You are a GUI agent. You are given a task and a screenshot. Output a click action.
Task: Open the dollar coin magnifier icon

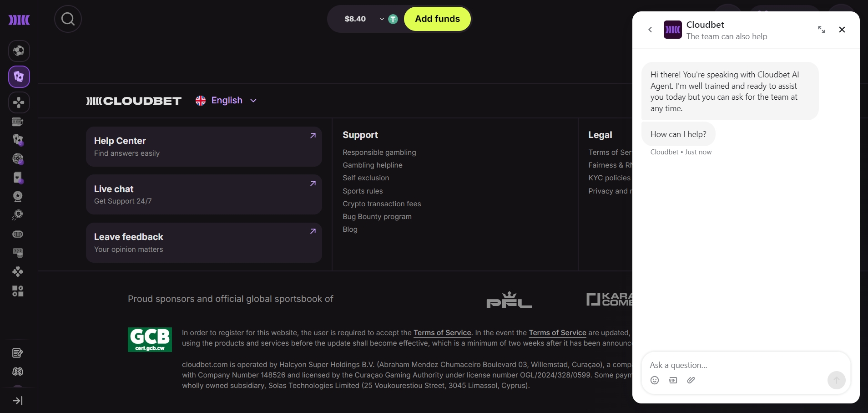(x=18, y=215)
